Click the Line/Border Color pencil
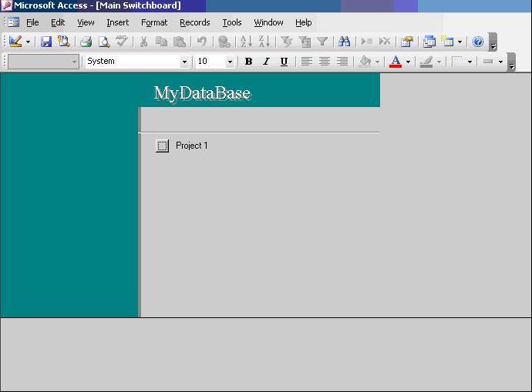Viewport: 532px width, 392px height. [426, 62]
